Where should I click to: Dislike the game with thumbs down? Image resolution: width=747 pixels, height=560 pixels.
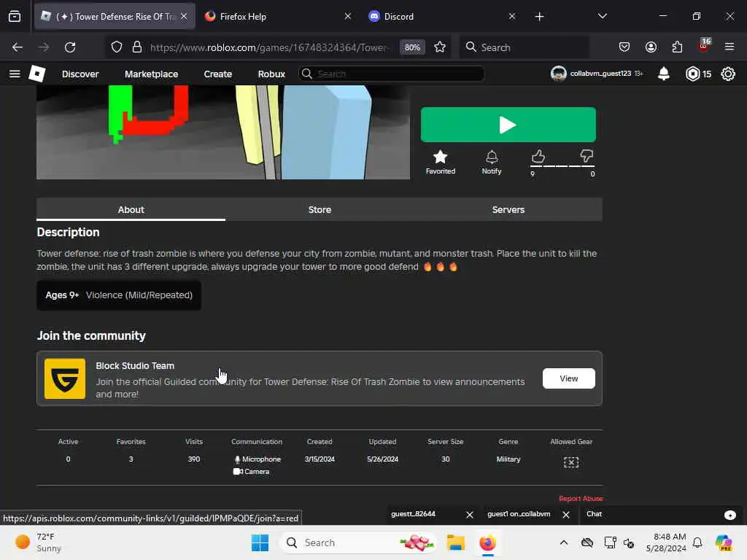tap(587, 156)
